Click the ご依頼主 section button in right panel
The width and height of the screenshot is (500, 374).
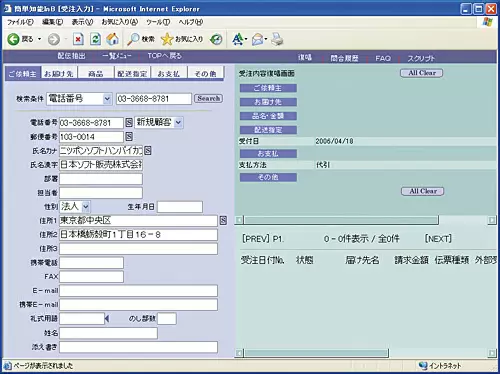coord(268,88)
